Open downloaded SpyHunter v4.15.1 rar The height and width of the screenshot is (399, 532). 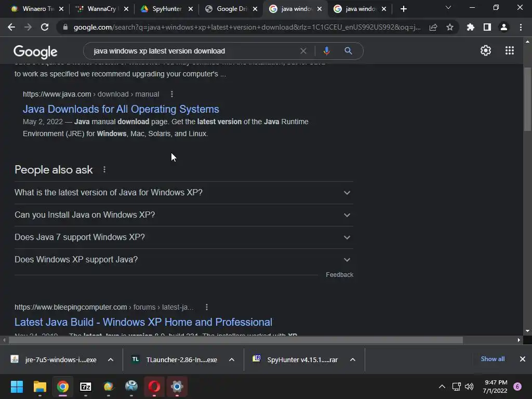click(x=297, y=360)
